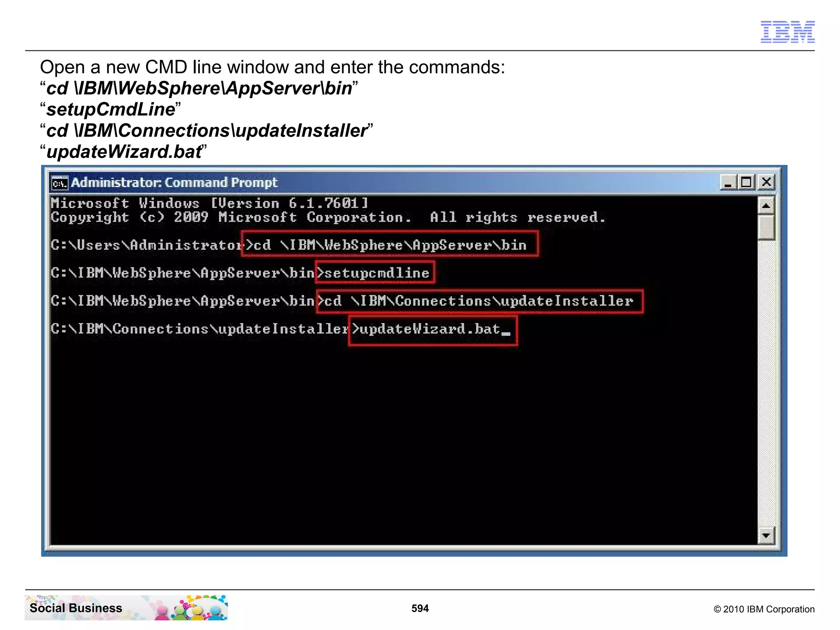Click the italic 'setupCmdLine' instruction text
840x630 pixels.
[111, 110]
